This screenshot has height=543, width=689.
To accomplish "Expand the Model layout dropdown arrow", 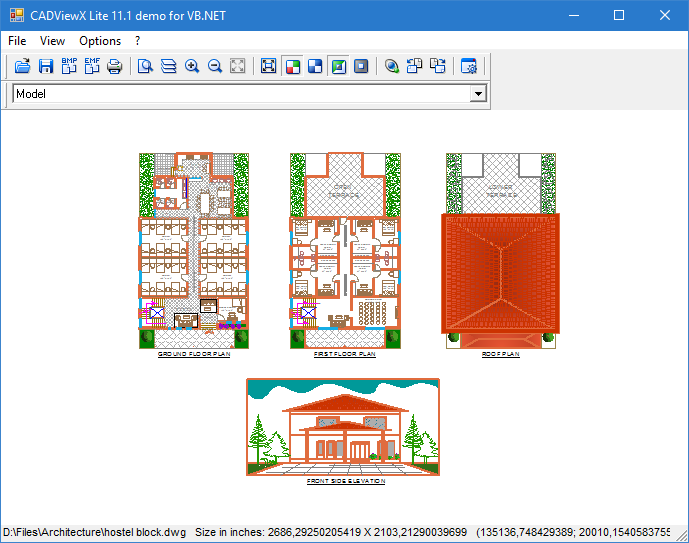I will point(478,94).
